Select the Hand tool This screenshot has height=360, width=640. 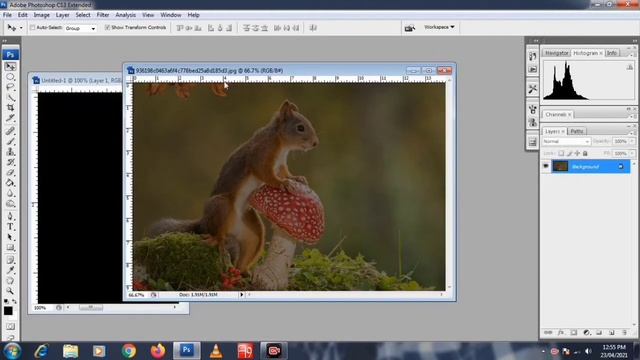click(10, 281)
